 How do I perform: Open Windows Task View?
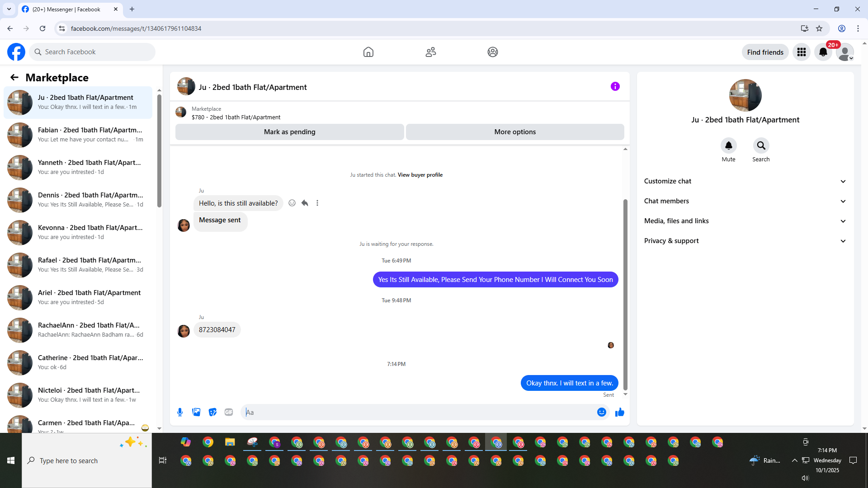(x=163, y=460)
